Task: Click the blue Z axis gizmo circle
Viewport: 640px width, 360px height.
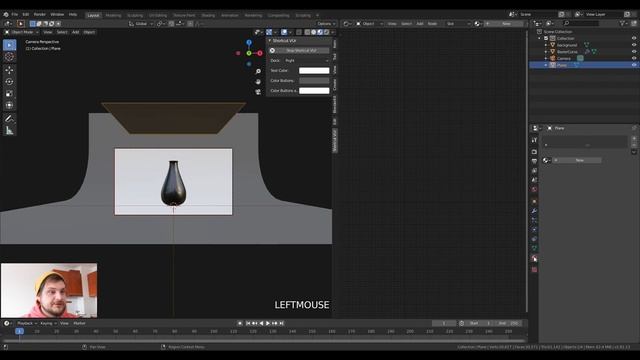Action: pos(249,42)
